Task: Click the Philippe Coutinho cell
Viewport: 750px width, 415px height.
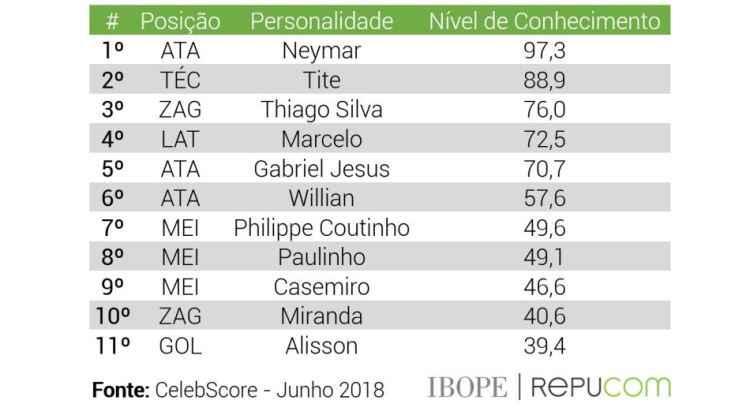Action: click(321, 228)
